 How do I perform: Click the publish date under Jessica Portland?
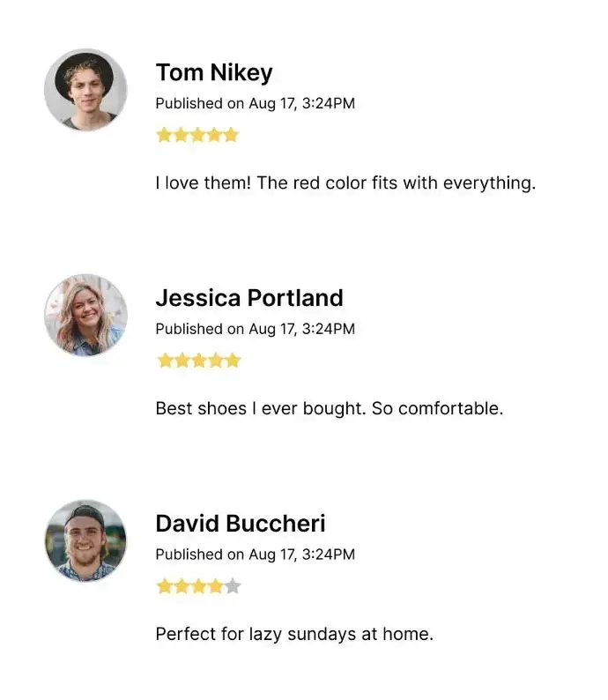pos(255,329)
